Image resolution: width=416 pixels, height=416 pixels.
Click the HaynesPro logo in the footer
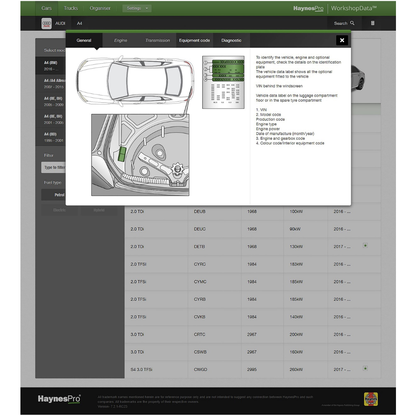pos(59,399)
